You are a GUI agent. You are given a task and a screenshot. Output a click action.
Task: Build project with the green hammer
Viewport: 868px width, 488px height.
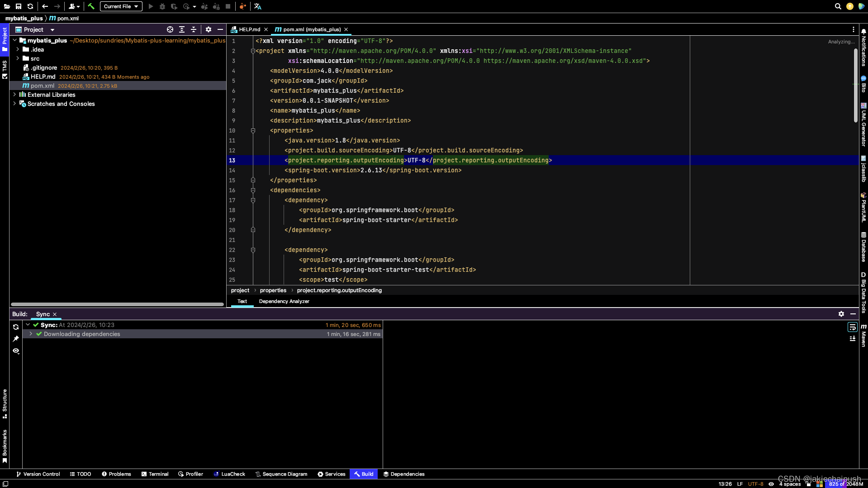[91, 6]
